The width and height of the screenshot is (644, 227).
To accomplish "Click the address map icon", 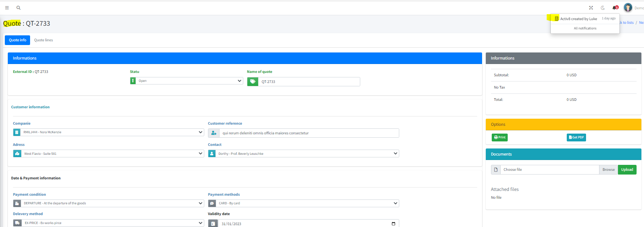I will click(17, 153).
